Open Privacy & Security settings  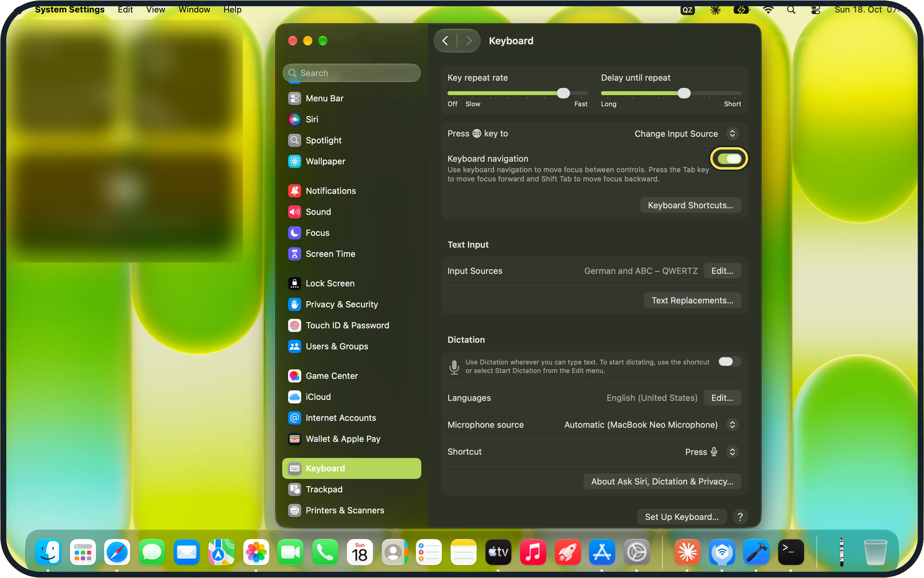pyautogui.click(x=351, y=304)
